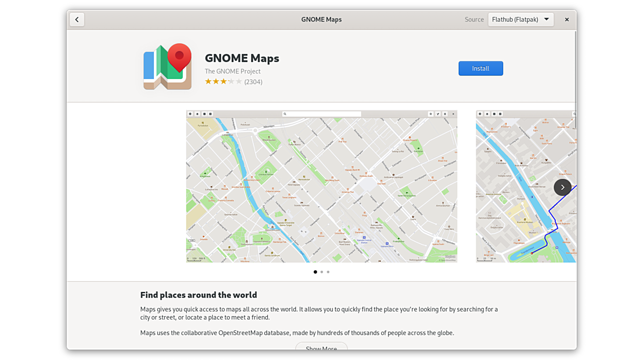Click The GNOME Project developer name
The height and width of the screenshot is (362, 644).
233,71
